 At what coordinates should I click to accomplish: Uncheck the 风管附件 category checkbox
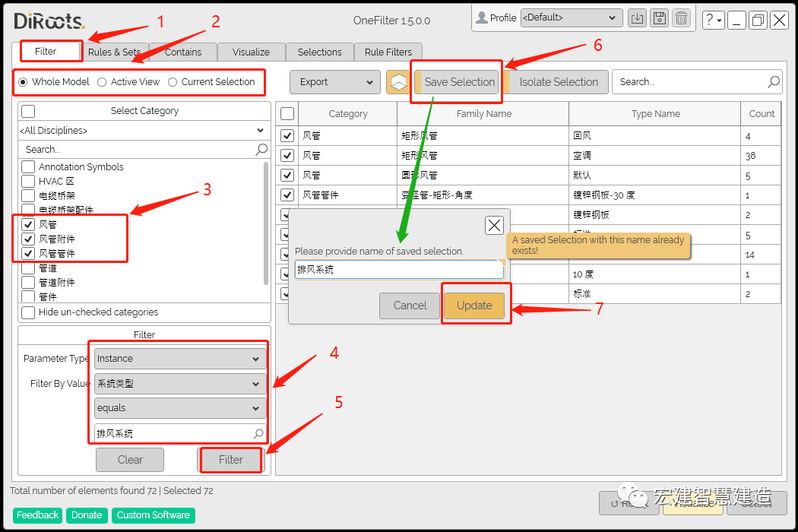(28, 239)
